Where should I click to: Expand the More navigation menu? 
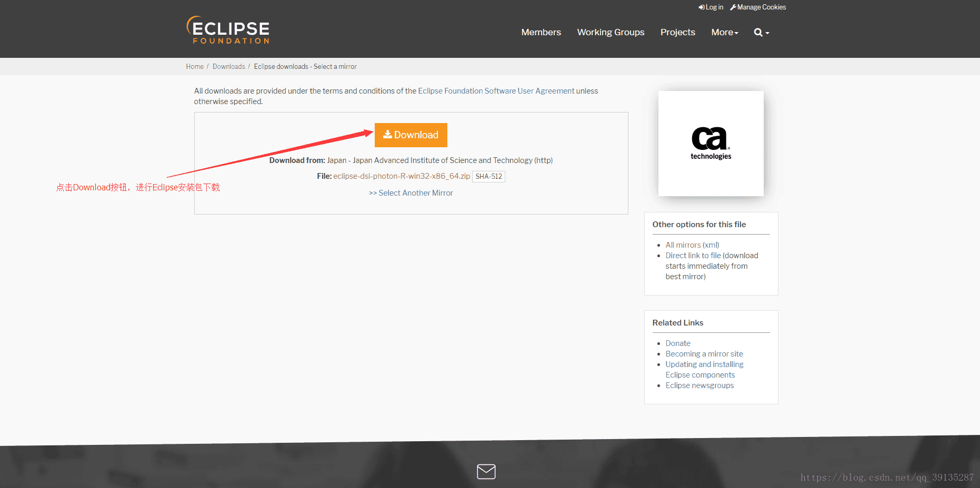tap(725, 33)
